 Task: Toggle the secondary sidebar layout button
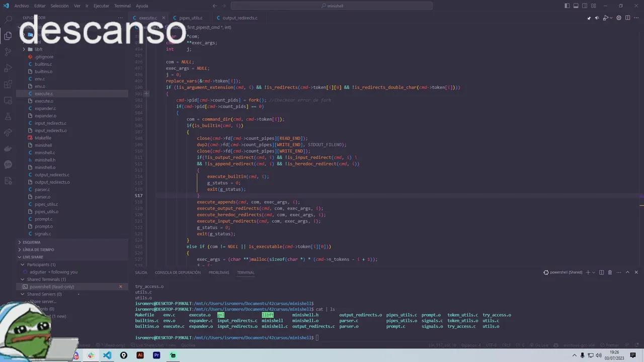pos(585,6)
